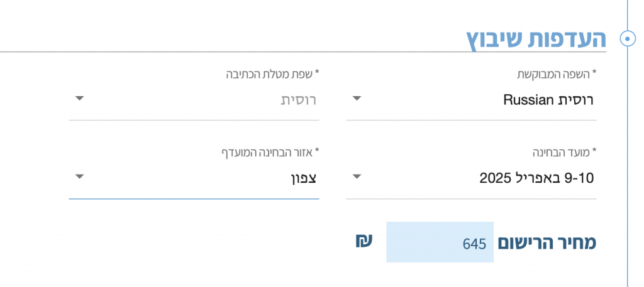The width and height of the screenshot is (644, 287).
Task: Expand the שפת מטלת הכתיבה dropdown arrow
Action: point(80,99)
